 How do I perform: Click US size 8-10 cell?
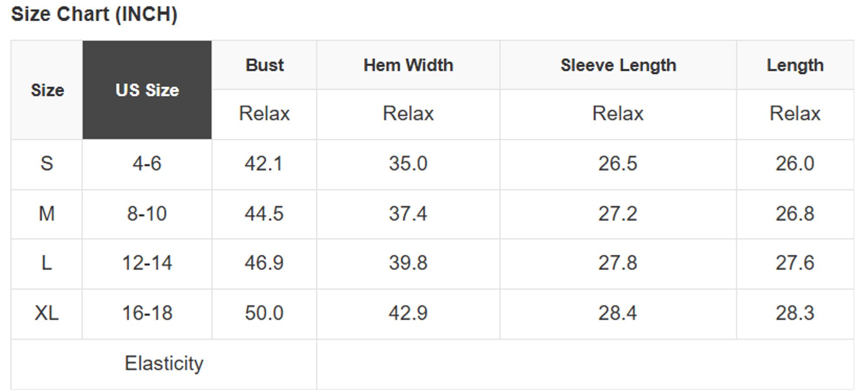point(147,214)
